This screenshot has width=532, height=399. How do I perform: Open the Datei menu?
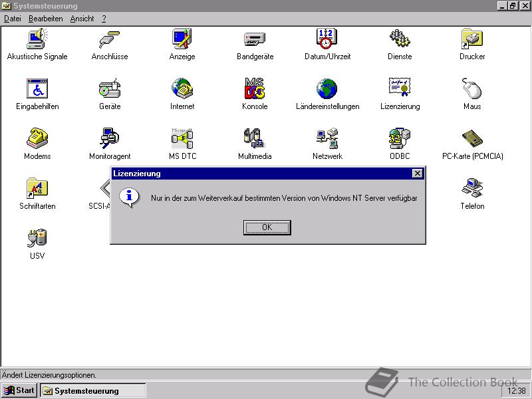(x=13, y=19)
